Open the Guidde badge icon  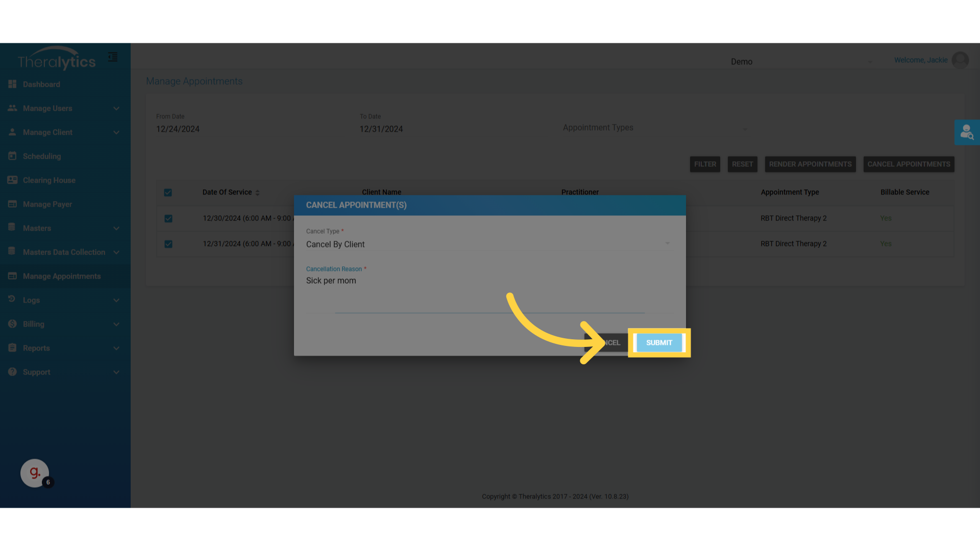click(x=35, y=473)
